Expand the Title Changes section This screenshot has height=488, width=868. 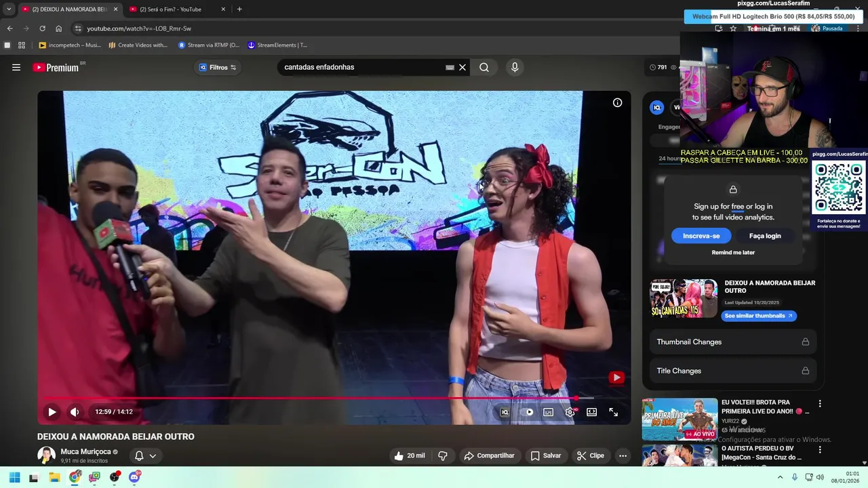(x=732, y=371)
